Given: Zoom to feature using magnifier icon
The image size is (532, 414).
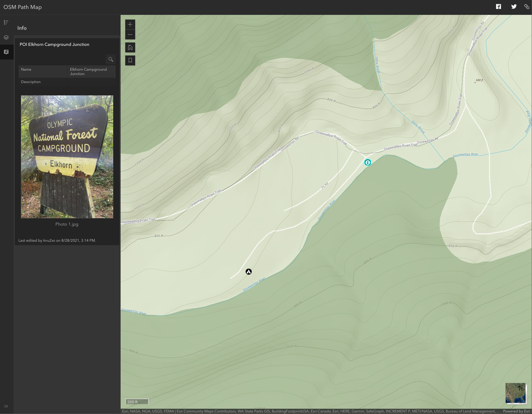Looking at the screenshot, I should (111, 59).
